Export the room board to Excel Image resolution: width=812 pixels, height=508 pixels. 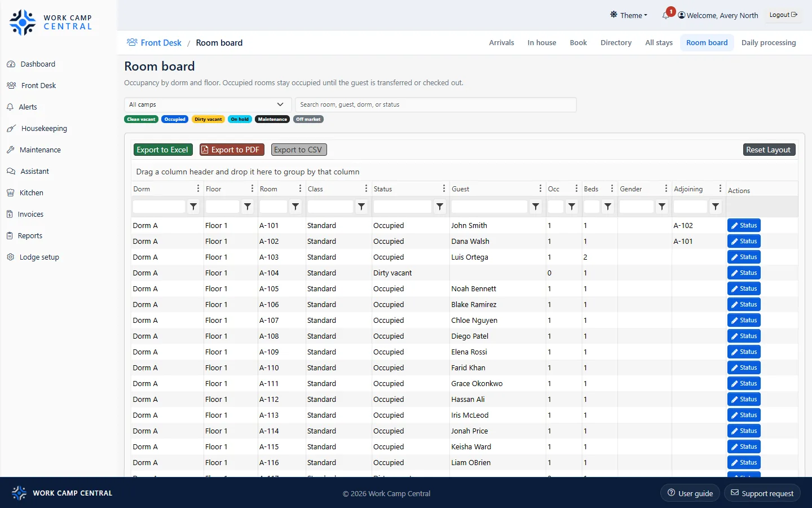(x=163, y=150)
